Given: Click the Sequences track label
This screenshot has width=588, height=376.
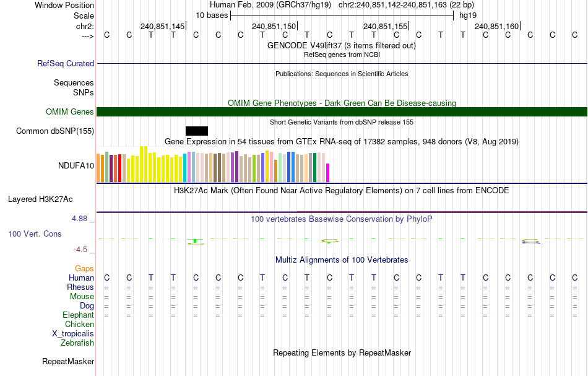Looking at the screenshot, I should tap(74, 82).
